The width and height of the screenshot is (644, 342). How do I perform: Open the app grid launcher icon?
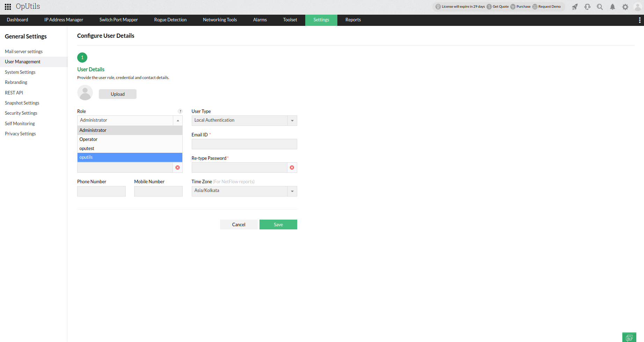tap(8, 7)
